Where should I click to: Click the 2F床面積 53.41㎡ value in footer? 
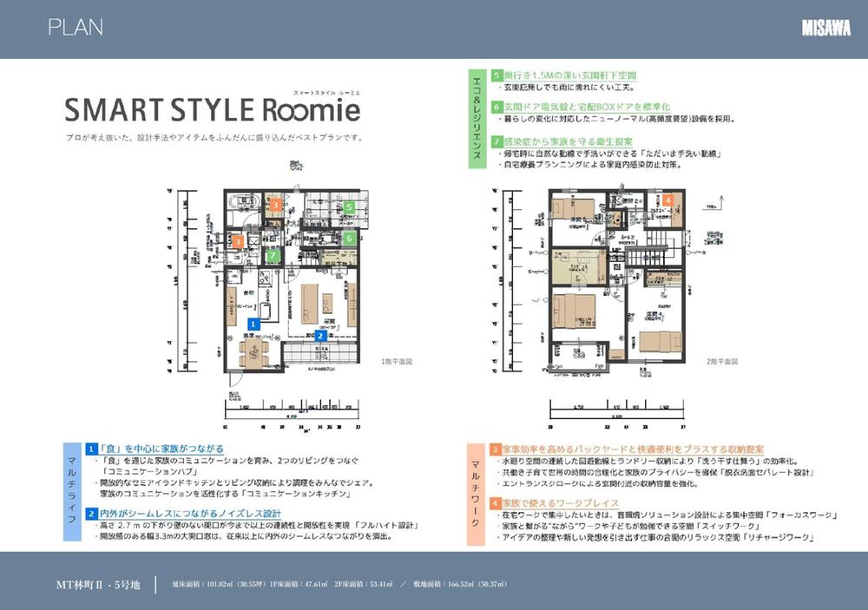[x=364, y=584]
